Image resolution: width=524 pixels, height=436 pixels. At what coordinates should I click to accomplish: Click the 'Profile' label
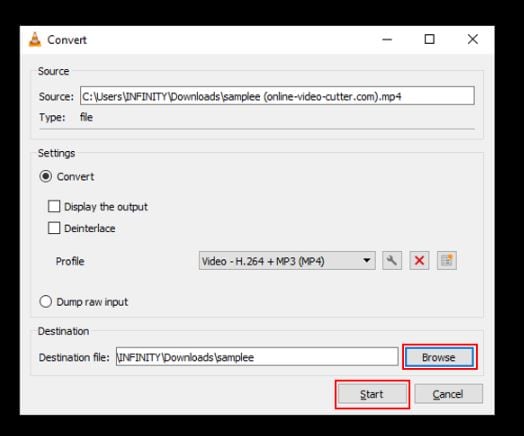70,261
